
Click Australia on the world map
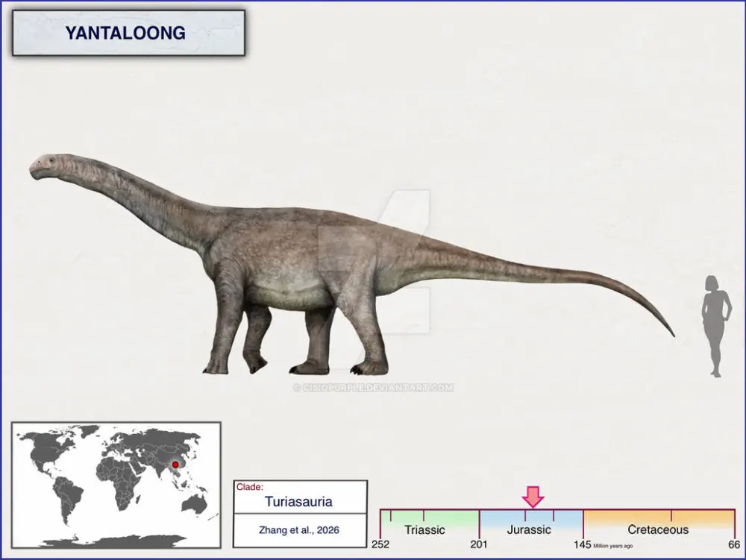tap(193, 504)
